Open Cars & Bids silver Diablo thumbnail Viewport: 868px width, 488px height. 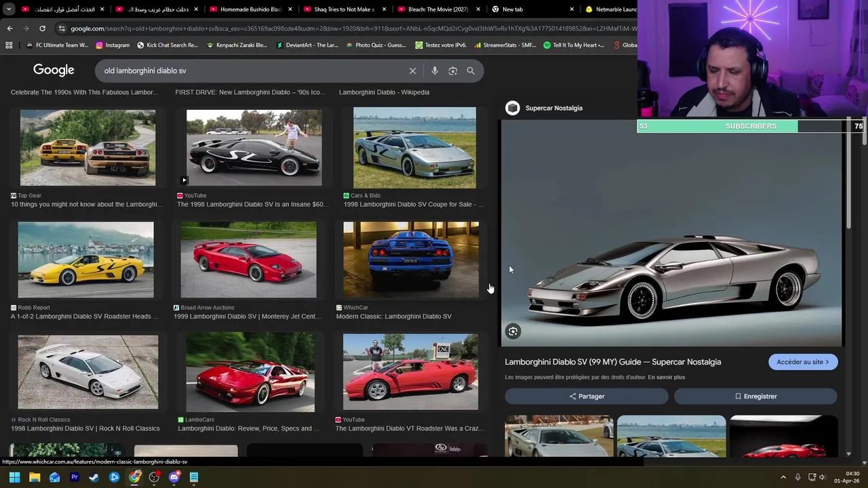414,148
